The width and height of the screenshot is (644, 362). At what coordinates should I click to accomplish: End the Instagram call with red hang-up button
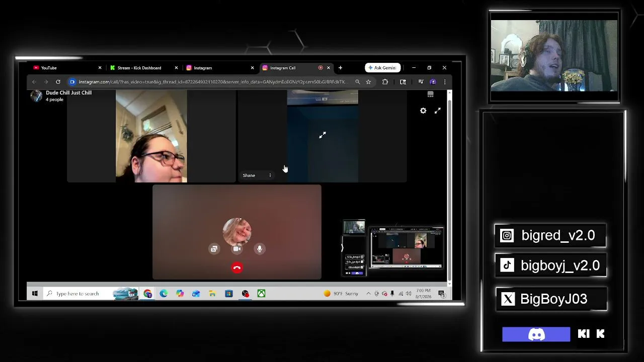(237, 268)
